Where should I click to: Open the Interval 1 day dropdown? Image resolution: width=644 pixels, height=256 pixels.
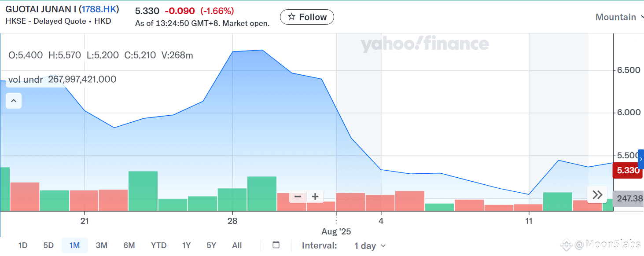click(370, 246)
